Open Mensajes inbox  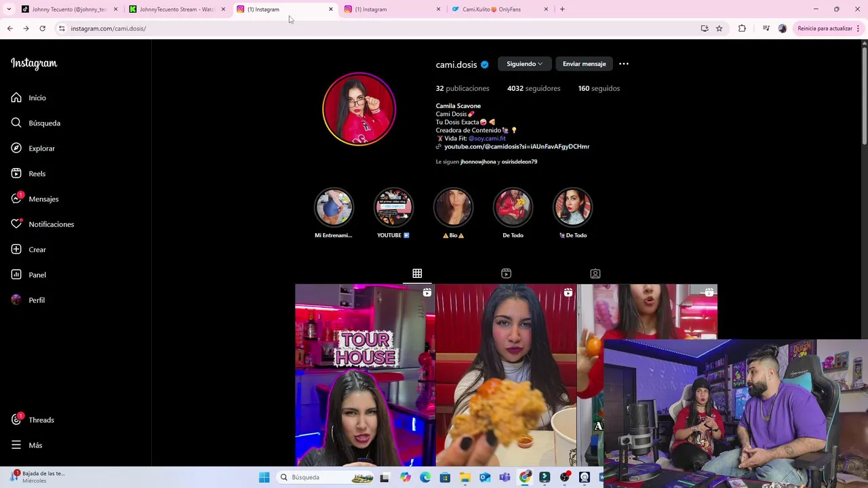tap(35, 199)
